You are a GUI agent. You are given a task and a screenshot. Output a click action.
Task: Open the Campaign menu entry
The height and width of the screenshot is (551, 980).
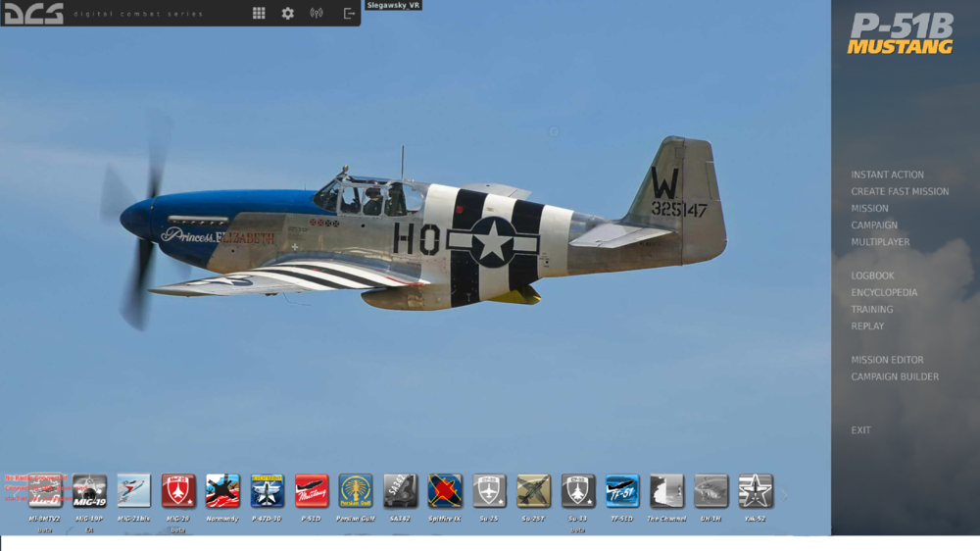(x=874, y=225)
